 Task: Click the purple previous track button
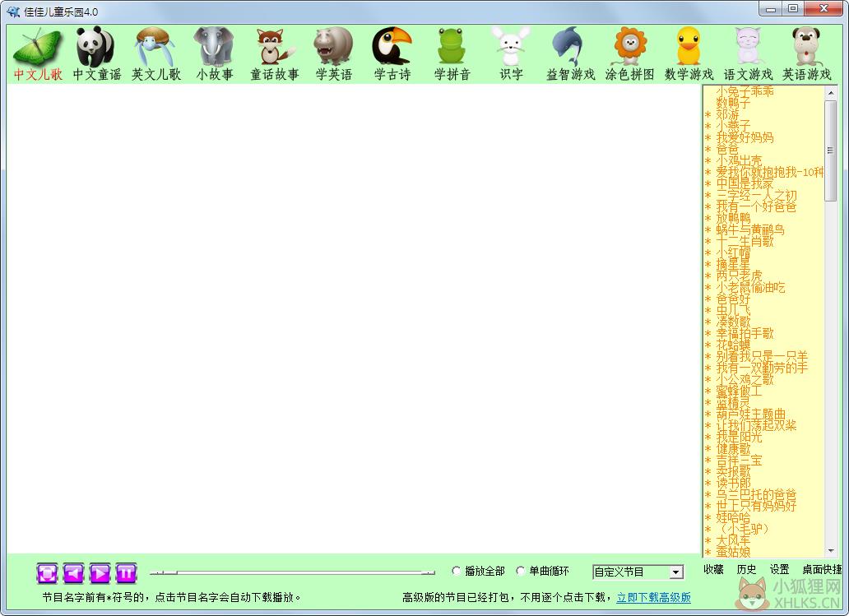pyautogui.click(x=74, y=572)
